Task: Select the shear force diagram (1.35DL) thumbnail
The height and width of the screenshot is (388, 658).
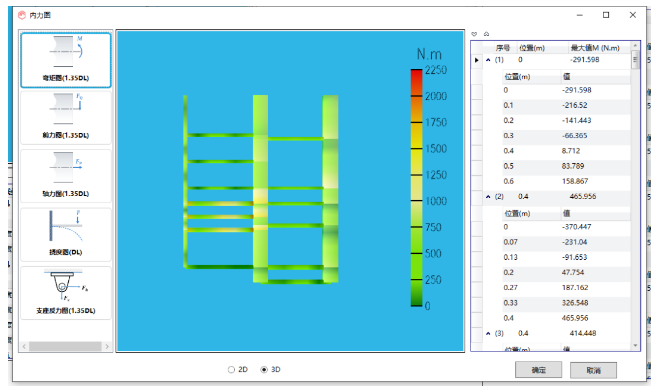Action: (x=66, y=118)
